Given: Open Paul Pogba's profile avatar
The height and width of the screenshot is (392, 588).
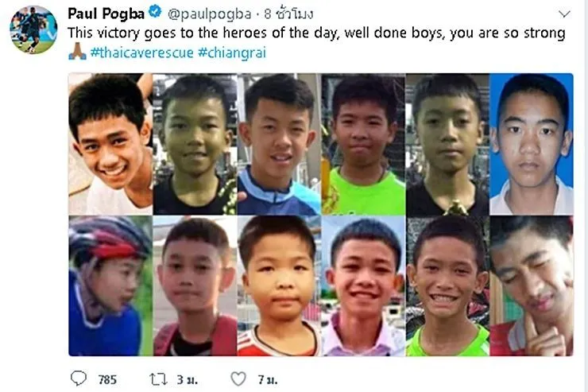Looking at the screenshot, I should 33,29.
